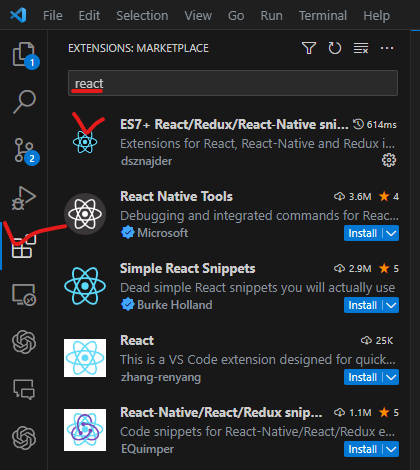Screen dimensions: 420x470
Task: Click publisher name zhang-renyang
Action: (161, 377)
